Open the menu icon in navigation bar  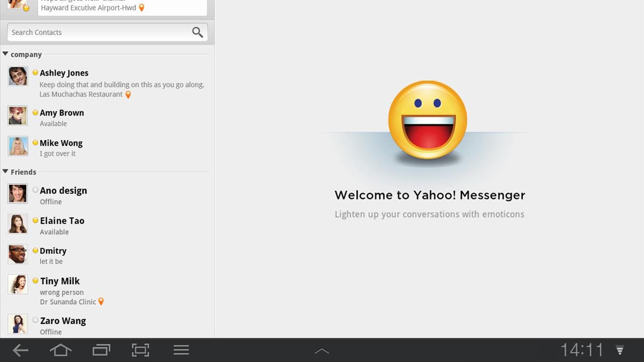pyautogui.click(x=181, y=350)
